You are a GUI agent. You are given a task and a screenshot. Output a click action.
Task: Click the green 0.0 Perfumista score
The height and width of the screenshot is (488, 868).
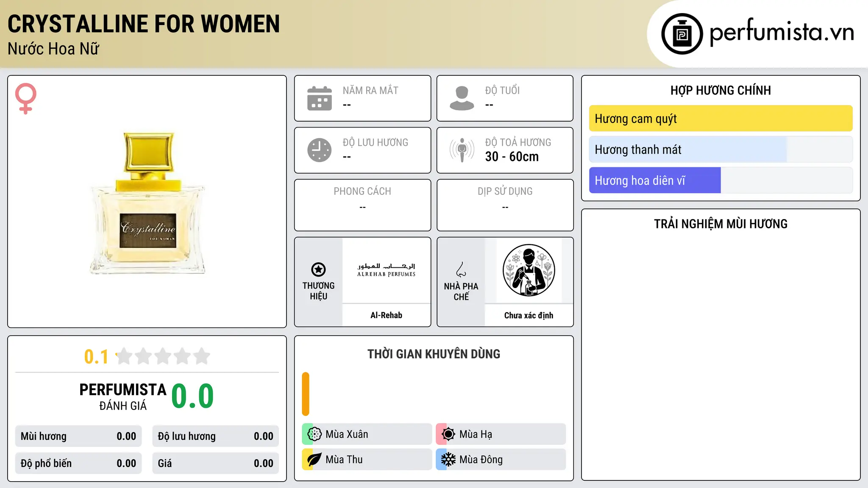coord(192,396)
